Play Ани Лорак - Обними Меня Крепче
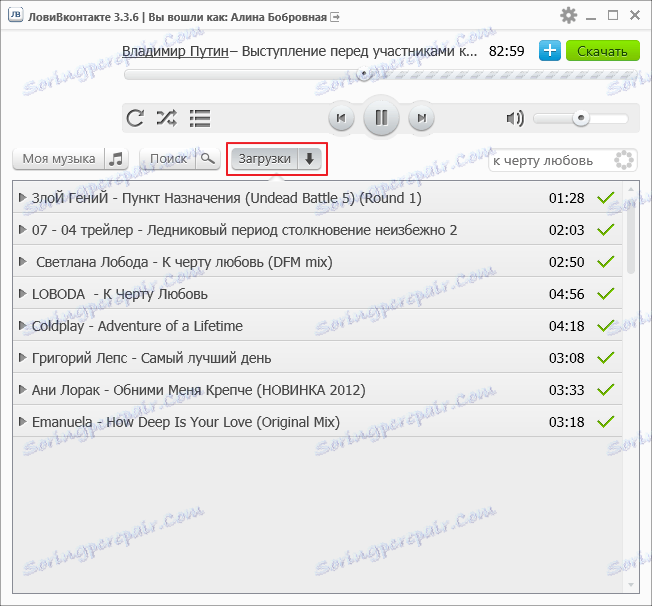The image size is (652, 606). click(22, 390)
